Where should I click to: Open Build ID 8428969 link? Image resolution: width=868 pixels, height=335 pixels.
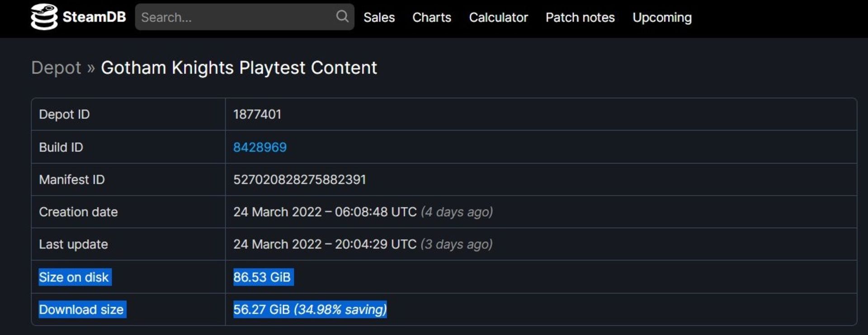pyautogui.click(x=259, y=147)
